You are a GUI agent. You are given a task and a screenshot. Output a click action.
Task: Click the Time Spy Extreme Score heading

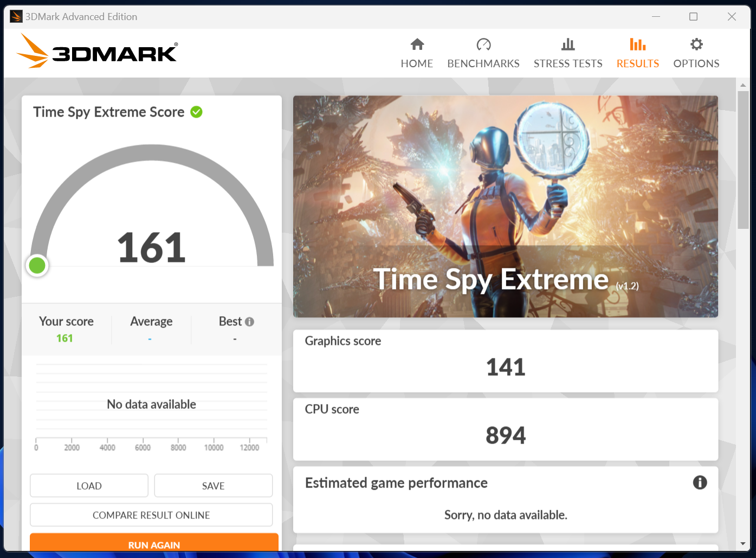[109, 112]
